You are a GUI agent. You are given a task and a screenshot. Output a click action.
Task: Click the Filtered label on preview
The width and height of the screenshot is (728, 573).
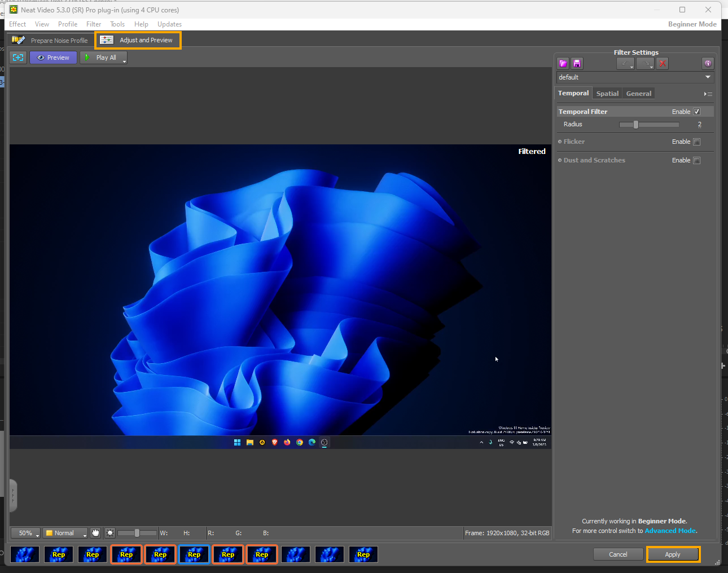click(x=532, y=151)
